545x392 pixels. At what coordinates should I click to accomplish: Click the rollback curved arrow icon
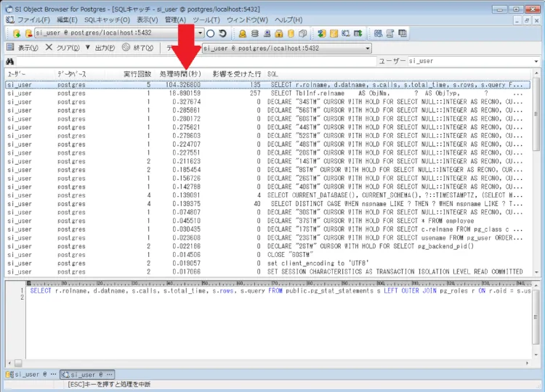[222, 33]
